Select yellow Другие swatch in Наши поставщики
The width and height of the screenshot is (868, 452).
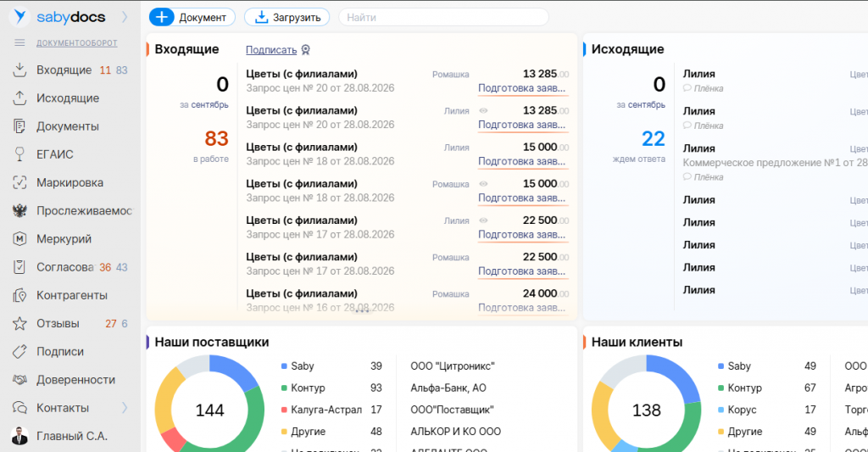pos(284,432)
